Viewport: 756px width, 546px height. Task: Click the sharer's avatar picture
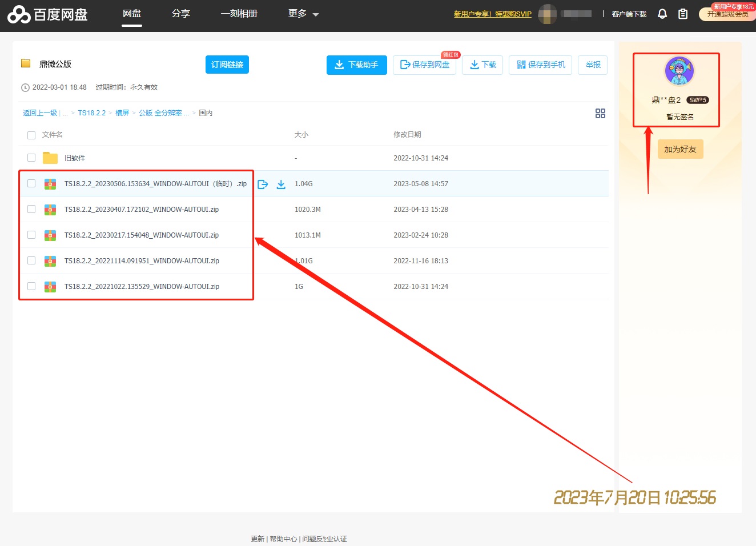[679, 71]
